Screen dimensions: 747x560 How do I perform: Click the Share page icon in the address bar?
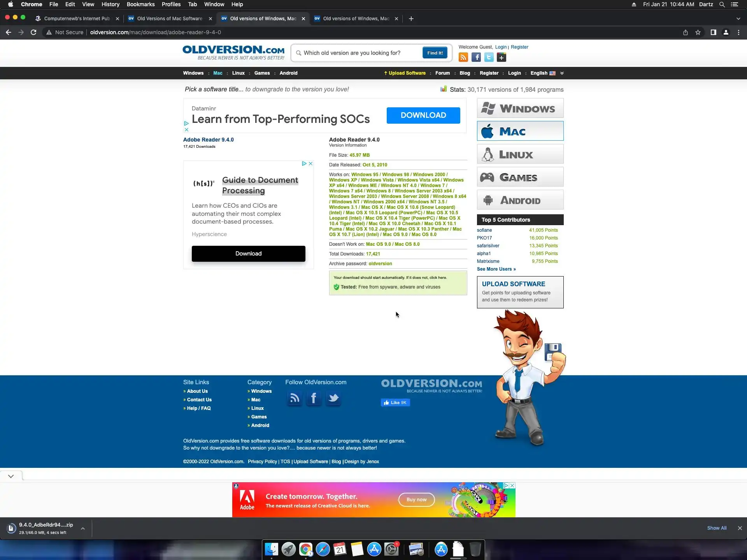(686, 32)
